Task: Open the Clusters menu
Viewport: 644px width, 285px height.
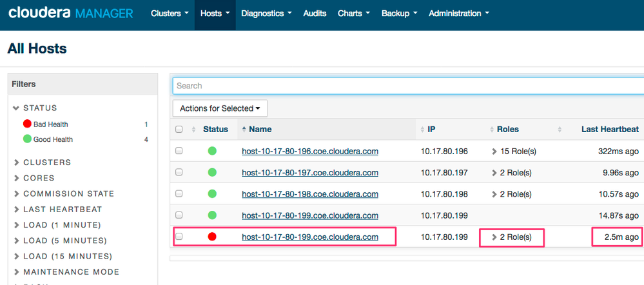Action: [170, 13]
